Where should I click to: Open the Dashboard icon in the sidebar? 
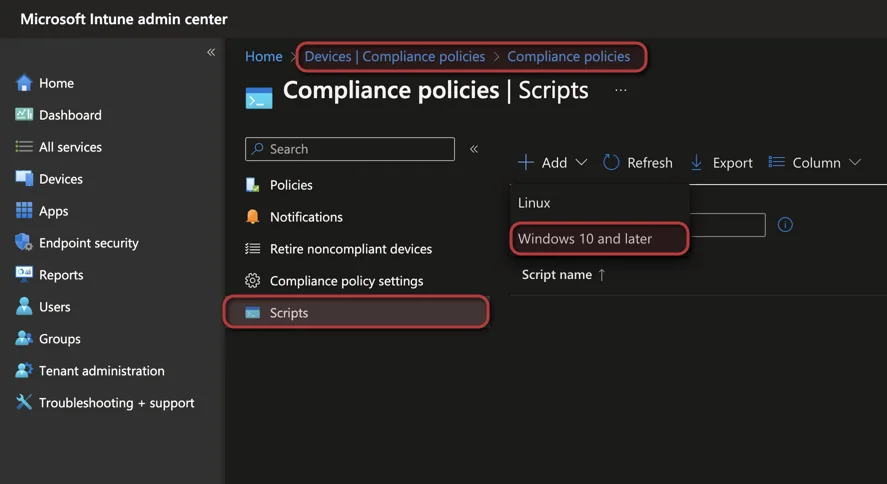pyautogui.click(x=24, y=114)
